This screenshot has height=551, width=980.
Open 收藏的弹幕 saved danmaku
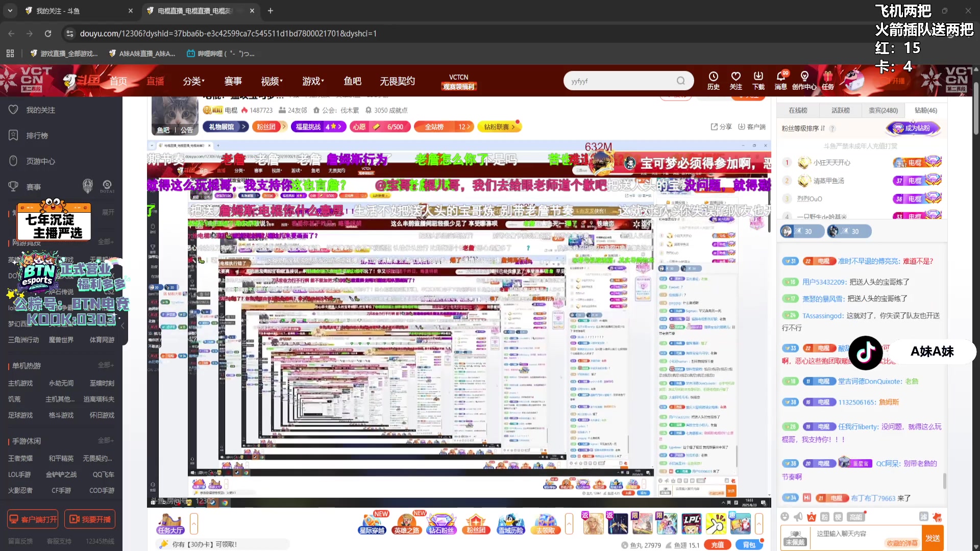[902, 543]
